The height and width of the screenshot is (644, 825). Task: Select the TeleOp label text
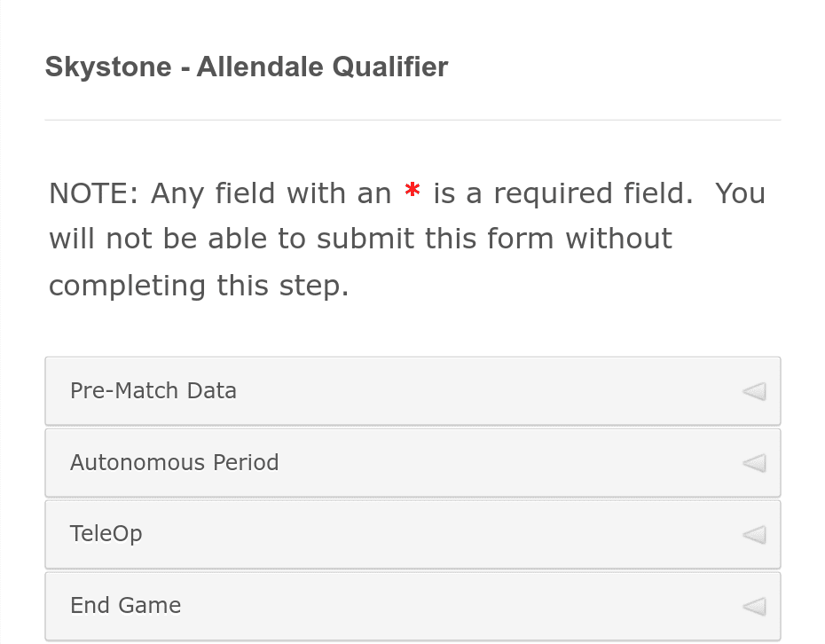(x=106, y=534)
